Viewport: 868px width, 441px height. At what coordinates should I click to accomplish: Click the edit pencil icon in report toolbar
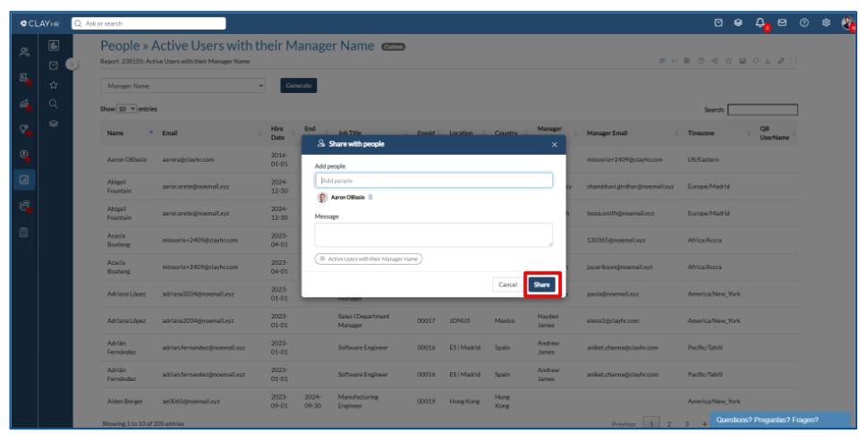[x=780, y=61]
